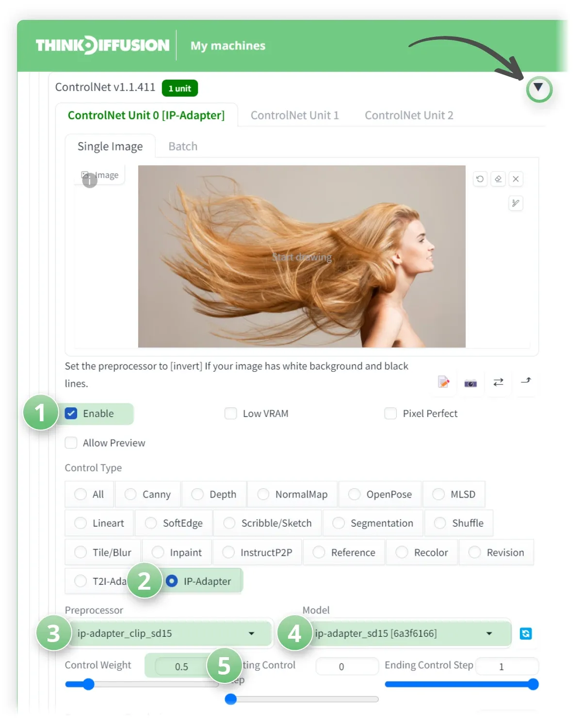Screen dimensions: 582x728
Task: Click the My machines link
Action: [228, 46]
